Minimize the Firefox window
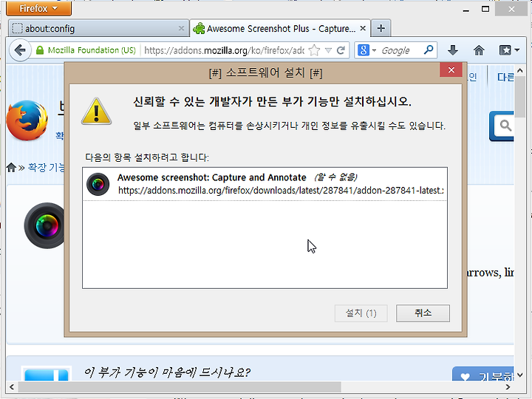The image size is (532, 399). pyautogui.click(x=466, y=10)
